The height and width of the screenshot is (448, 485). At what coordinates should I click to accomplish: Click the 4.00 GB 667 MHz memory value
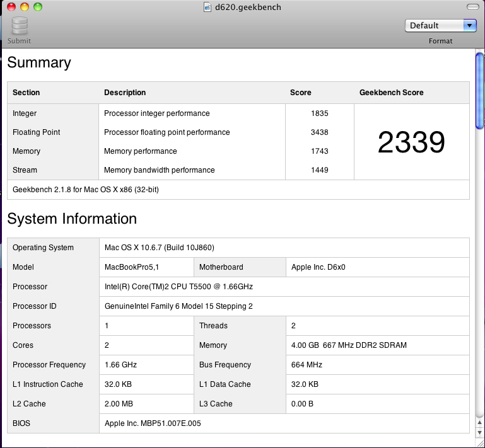349,345
